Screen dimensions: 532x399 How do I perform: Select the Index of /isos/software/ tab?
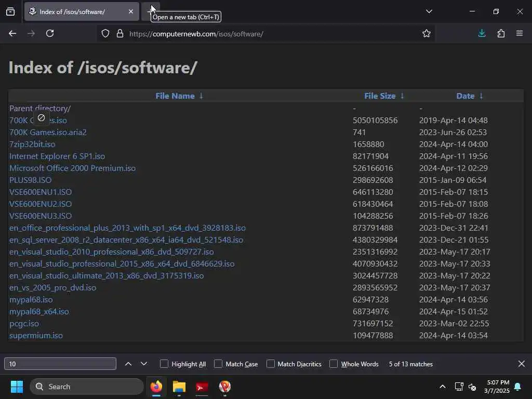(x=82, y=11)
